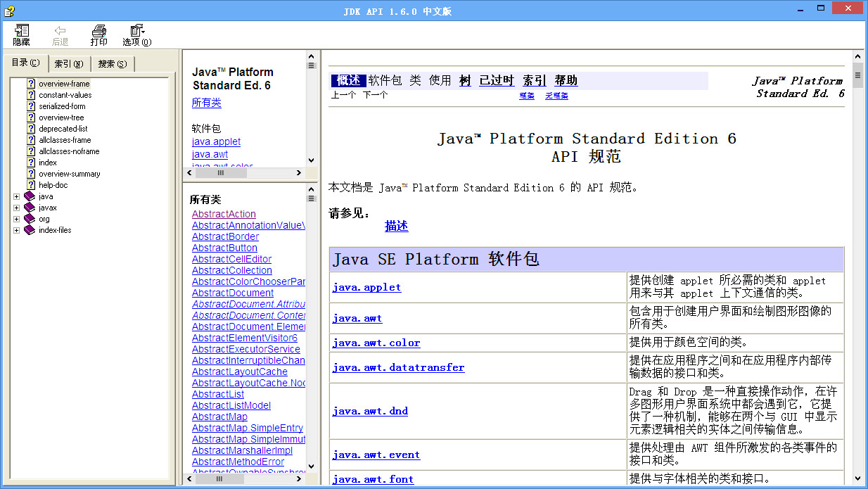This screenshot has width=868, height=489.
Task: Select the deprecated-list page icon
Action: [31, 129]
